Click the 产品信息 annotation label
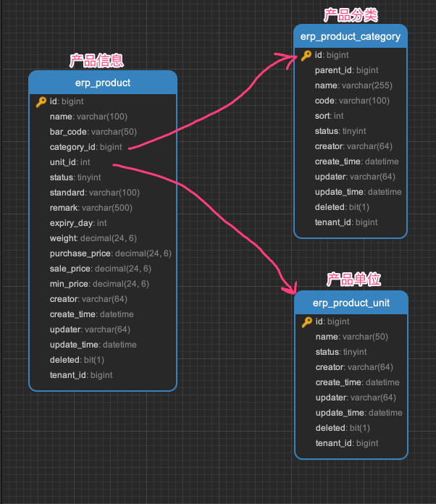This screenshot has width=436, height=504. click(101, 60)
